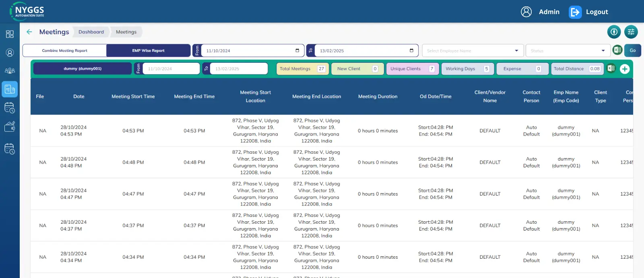This screenshot has height=278, width=644.
Task: Open the team group sidebar icon
Action: pyautogui.click(x=10, y=71)
